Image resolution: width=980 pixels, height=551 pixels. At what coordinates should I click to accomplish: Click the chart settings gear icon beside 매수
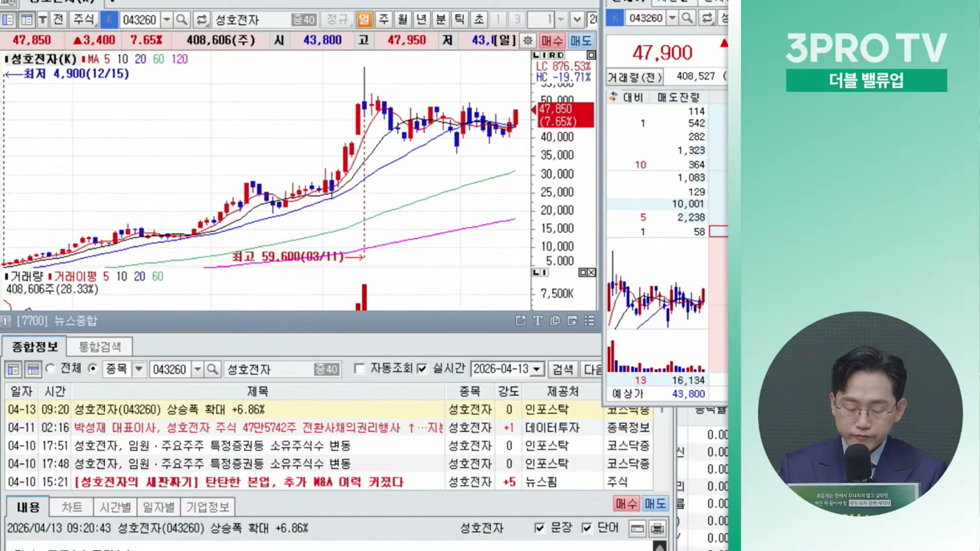tap(528, 40)
